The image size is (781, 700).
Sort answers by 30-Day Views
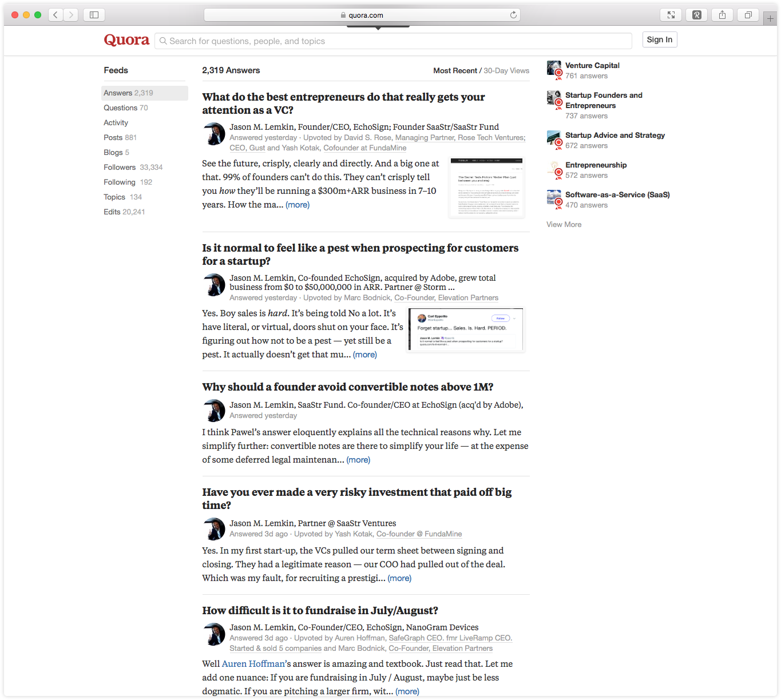(x=506, y=71)
